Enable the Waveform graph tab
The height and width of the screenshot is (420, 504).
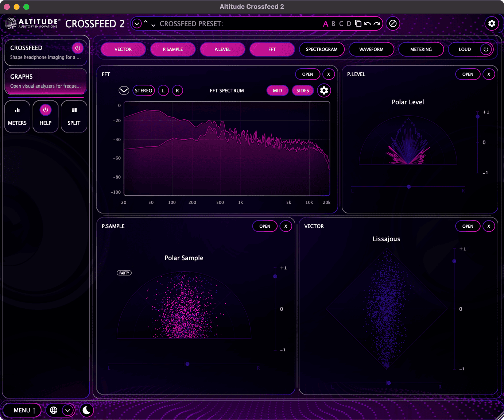click(371, 49)
